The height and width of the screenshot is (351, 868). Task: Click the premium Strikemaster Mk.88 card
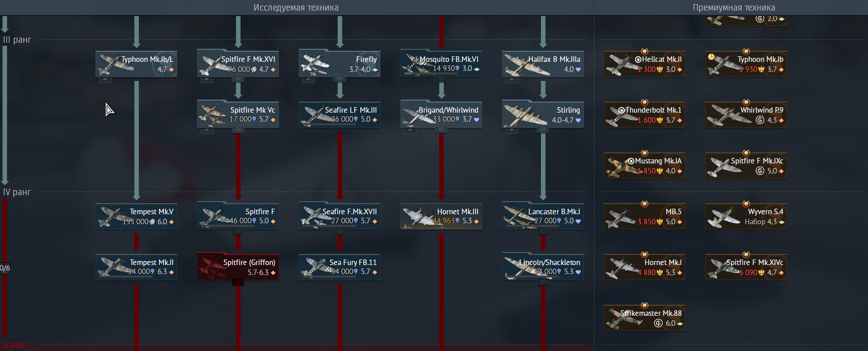(645, 318)
